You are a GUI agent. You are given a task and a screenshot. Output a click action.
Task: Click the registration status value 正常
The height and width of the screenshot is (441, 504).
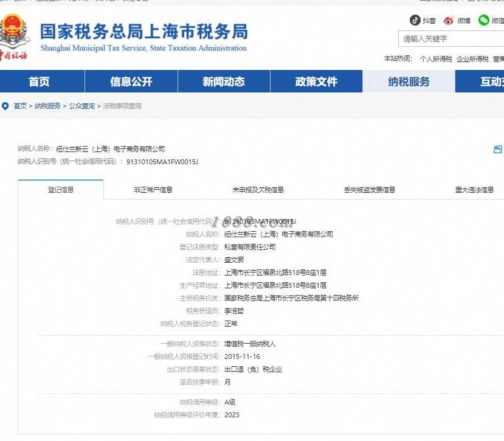[x=230, y=324]
